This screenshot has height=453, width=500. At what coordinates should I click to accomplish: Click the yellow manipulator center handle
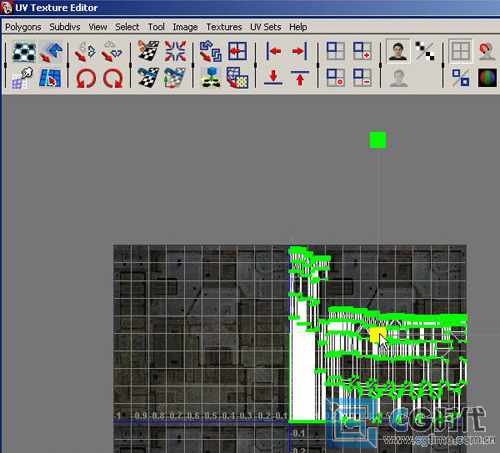point(378,335)
